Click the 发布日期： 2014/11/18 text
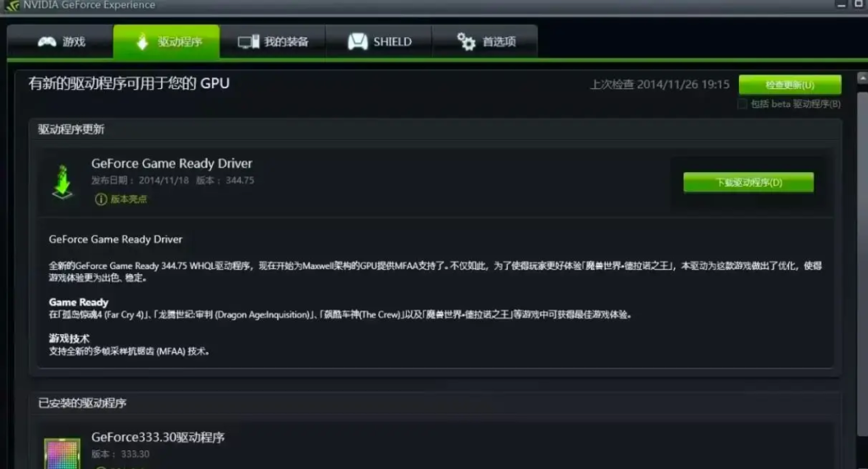 click(140, 181)
